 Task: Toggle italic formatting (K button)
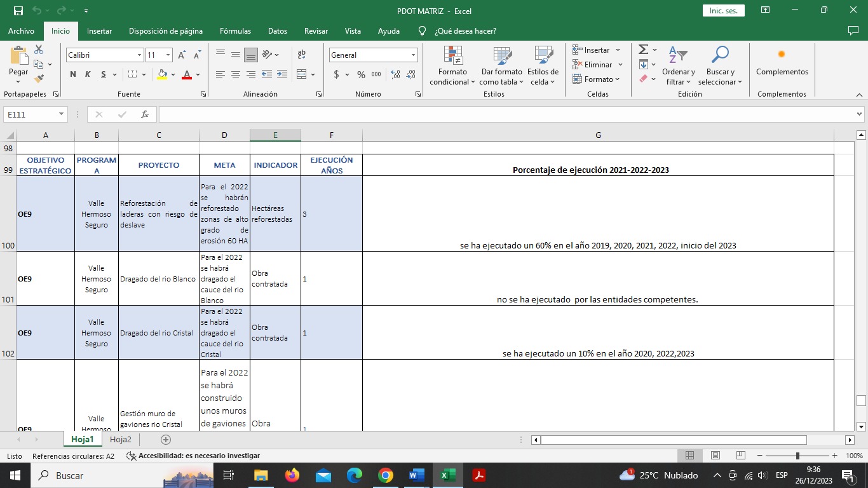coord(88,74)
